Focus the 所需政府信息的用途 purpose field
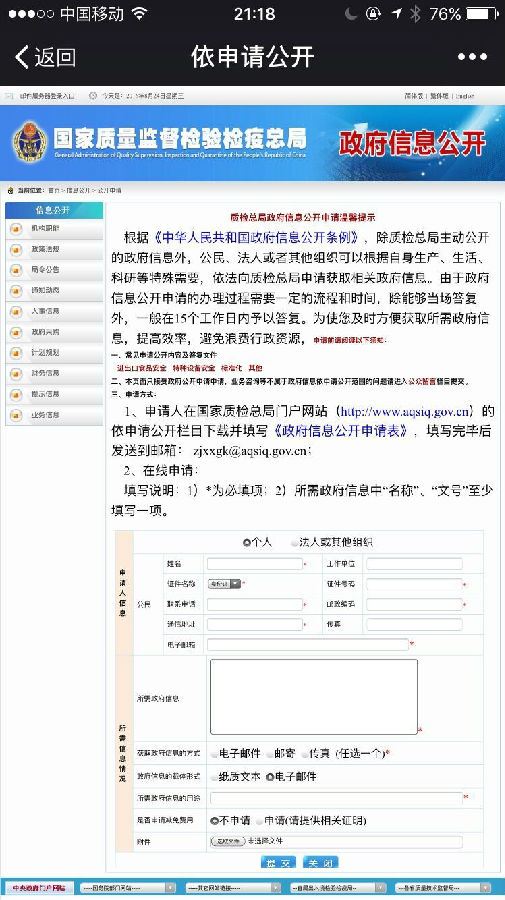This screenshot has height=900, width=505. click(336, 798)
